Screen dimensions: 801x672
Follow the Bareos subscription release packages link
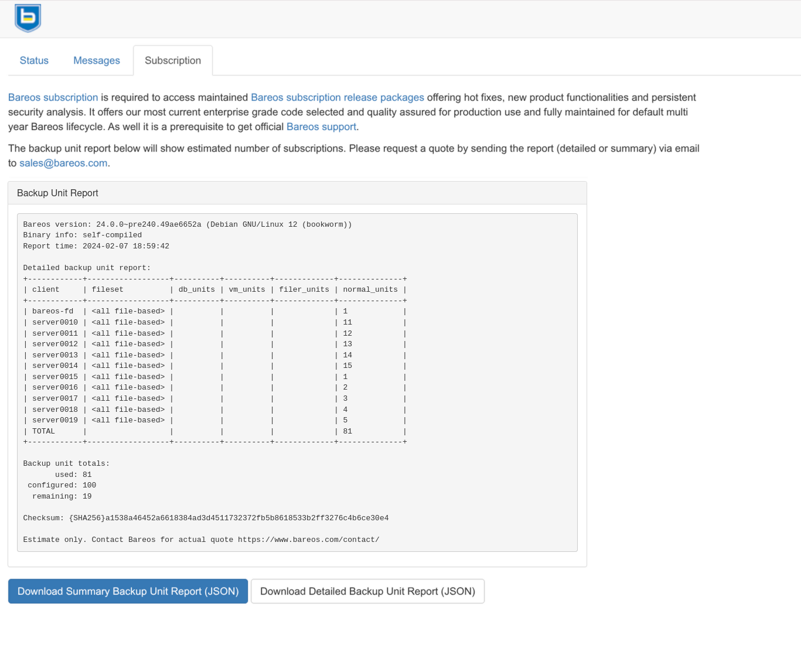click(x=337, y=97)
